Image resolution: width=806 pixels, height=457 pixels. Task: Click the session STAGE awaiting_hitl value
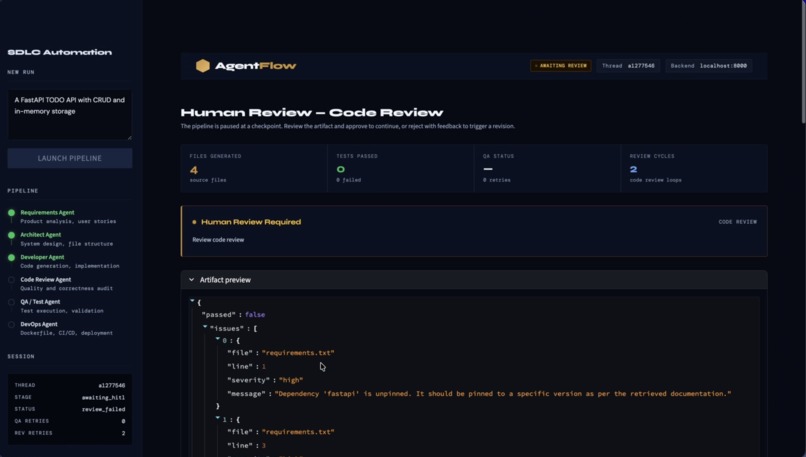[x=103, y=397]
